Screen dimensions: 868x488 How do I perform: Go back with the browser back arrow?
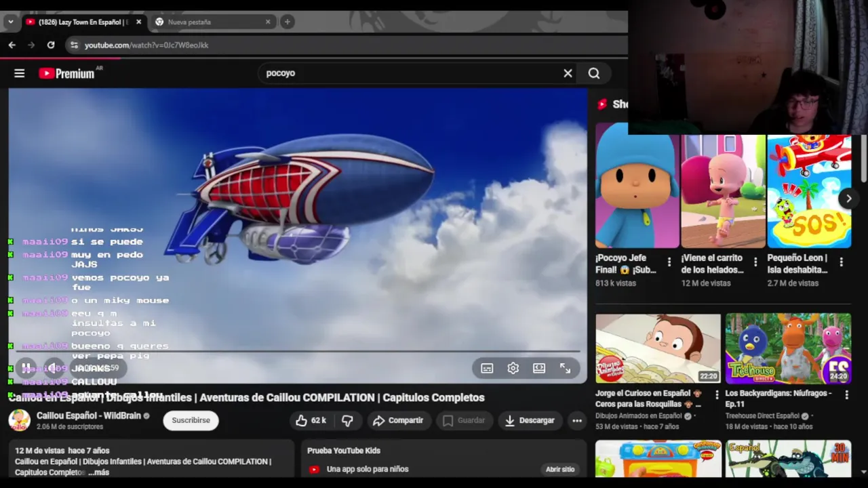(x=12, y=45)
